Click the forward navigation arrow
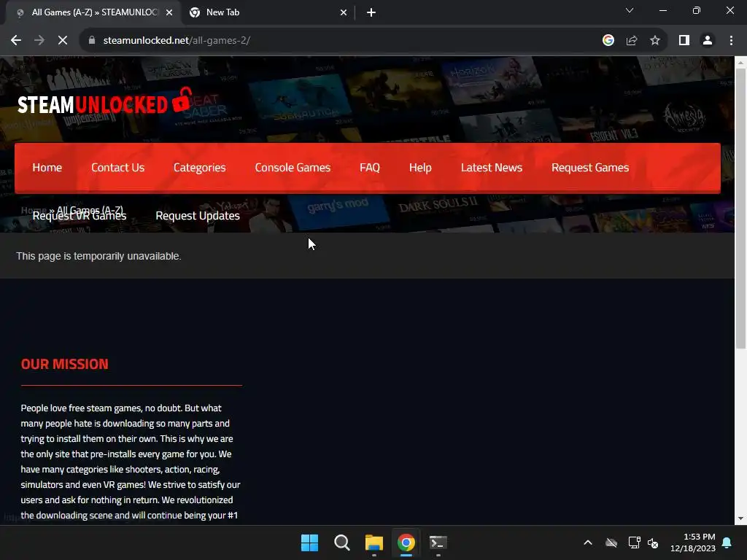The image size is (747, 560). coord(39,41)
